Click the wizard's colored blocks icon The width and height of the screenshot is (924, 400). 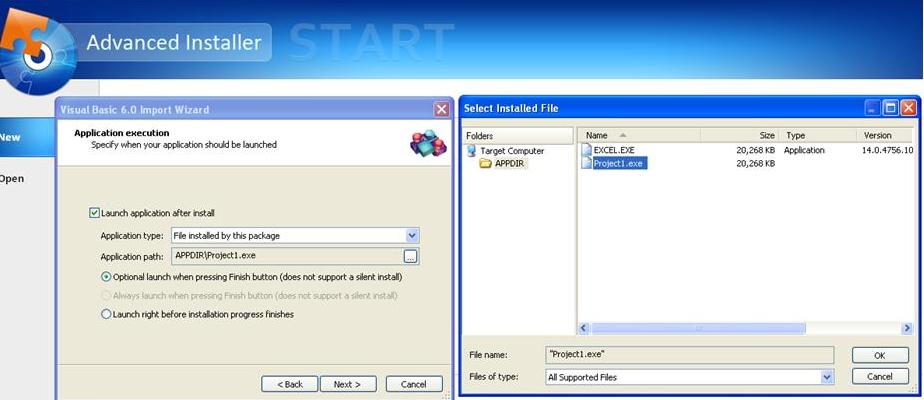pyautogui.click(x=428, y=143)
